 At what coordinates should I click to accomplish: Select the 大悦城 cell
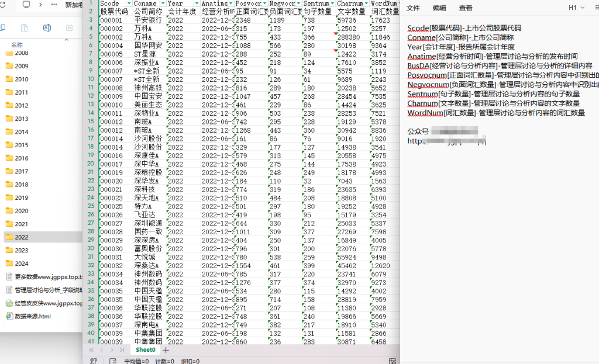pyautogui.click(x=149, y=257)
